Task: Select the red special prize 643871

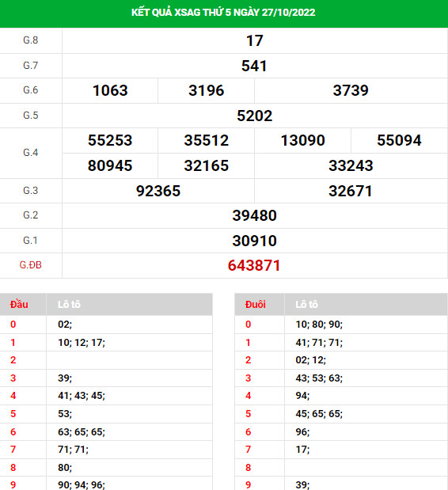Action: [254, 266]
